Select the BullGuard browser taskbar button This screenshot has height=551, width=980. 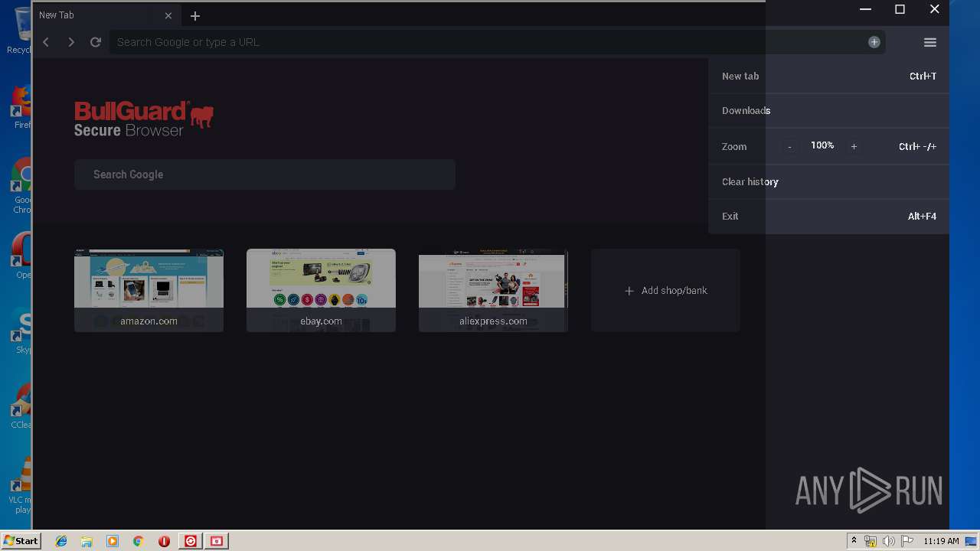click(x=217, y=541)
